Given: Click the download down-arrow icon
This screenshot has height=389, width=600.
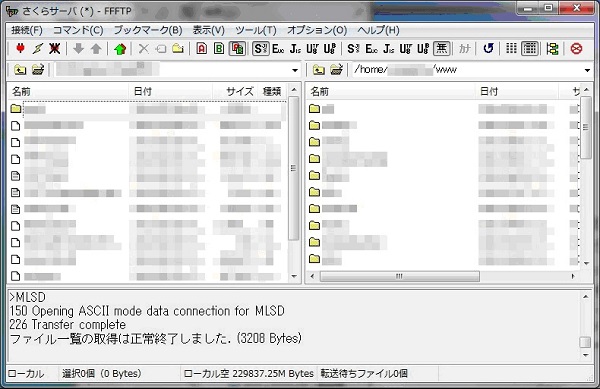Looking at the screenshot, I should tap(78, 49).
